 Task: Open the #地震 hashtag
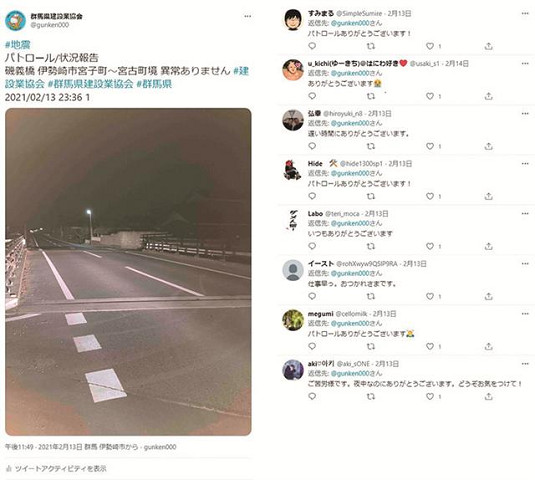point(18,45)
